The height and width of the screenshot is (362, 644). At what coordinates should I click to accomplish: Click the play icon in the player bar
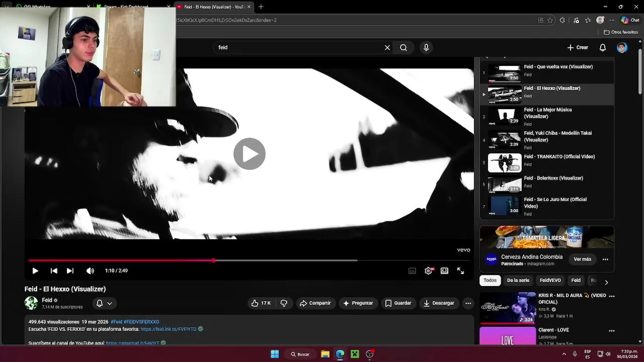pyautogui.click(x=35, y=270)
